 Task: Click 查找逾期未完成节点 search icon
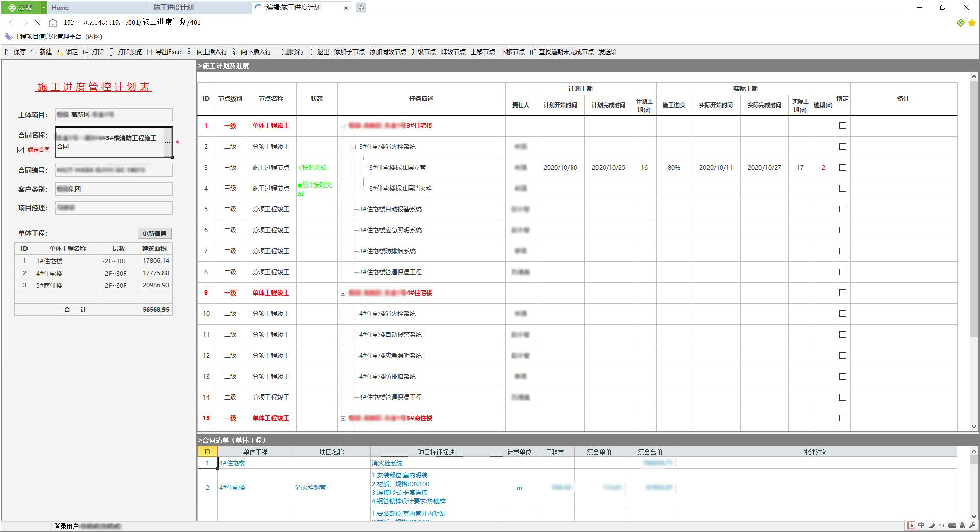533,52
